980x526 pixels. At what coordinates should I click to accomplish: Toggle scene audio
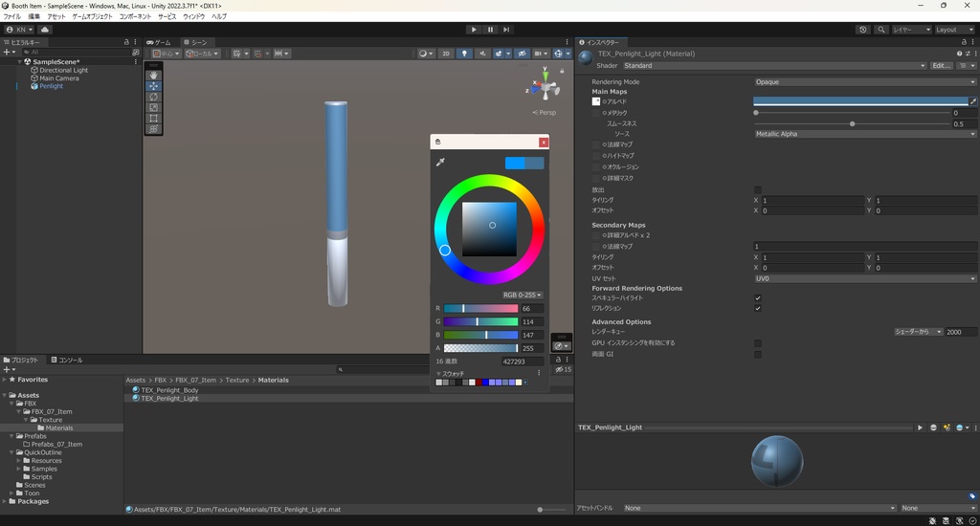[x=482, y=54]
